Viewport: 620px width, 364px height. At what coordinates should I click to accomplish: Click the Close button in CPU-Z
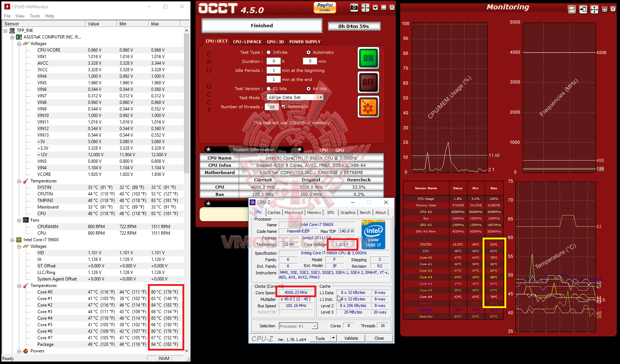pyautogui.click(x=379, y=338)
